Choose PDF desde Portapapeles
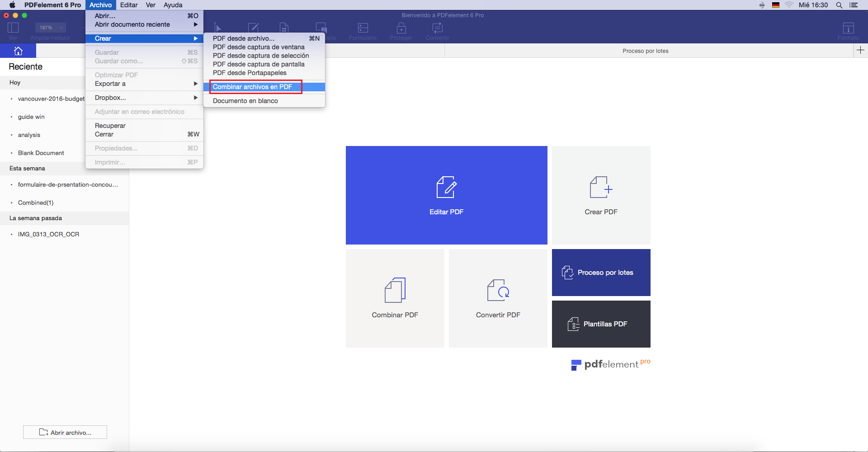 (264, 73)
